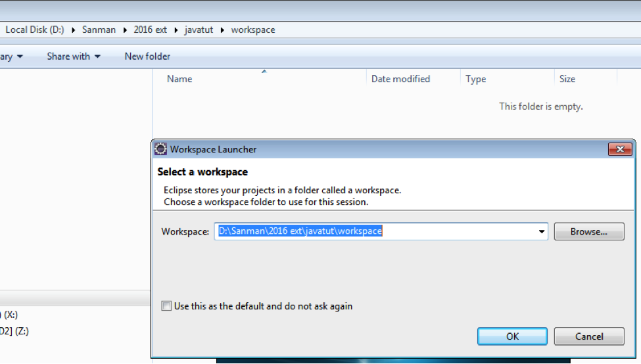The image size is (641, 364).
Task: Expand breadcrumb arrow after '2016 ext'
Action: 176,30
